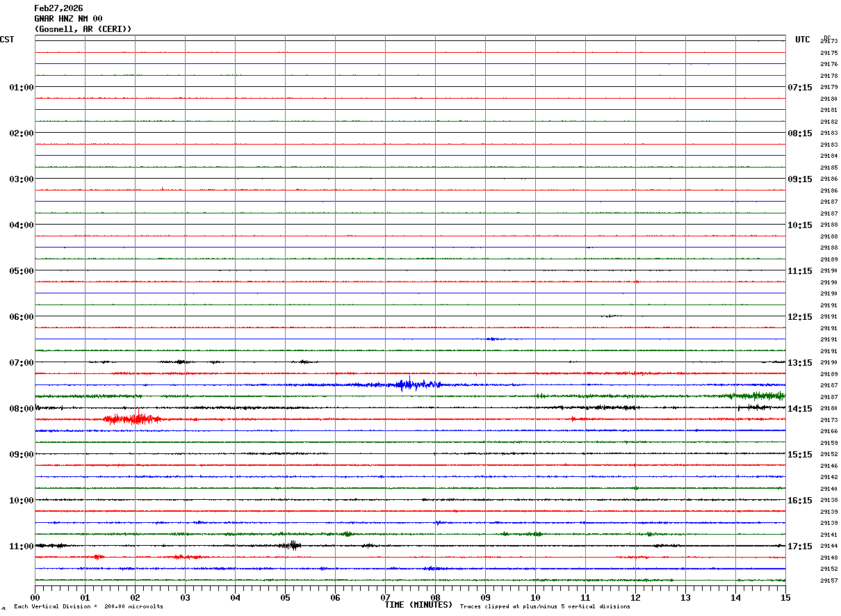Screen dimensions: 841x616
Task: Click the TIME (MINUTES) axis label
Action: [418, 605]
